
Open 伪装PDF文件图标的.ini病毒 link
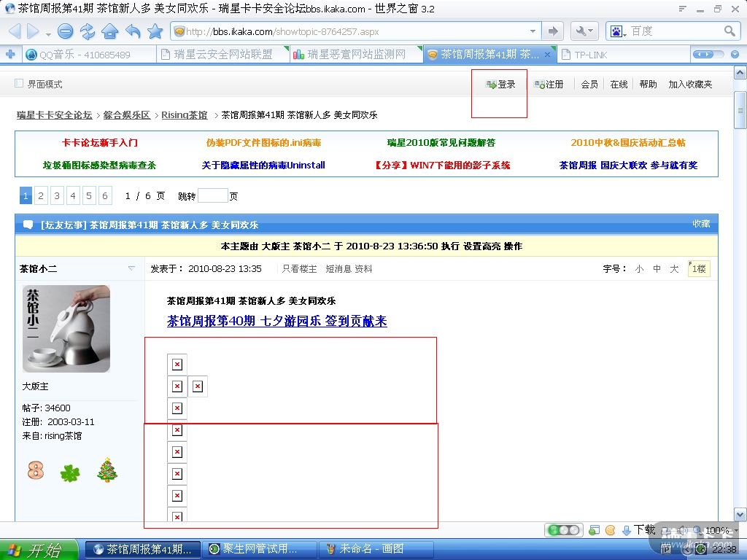[x=263, y=142]
